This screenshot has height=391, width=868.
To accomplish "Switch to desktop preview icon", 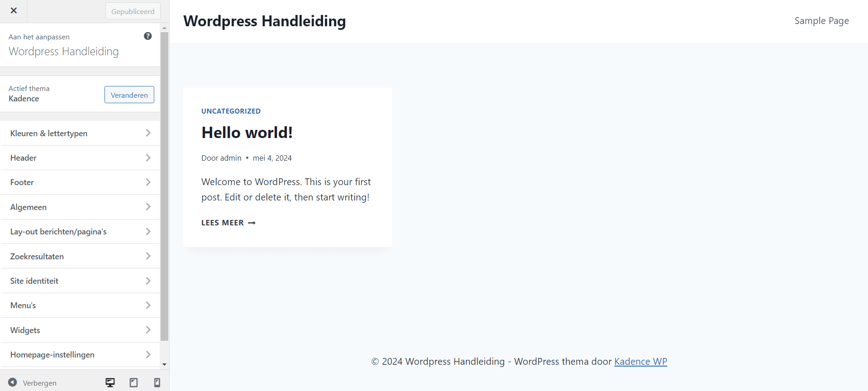I will [x=110, y=383].
